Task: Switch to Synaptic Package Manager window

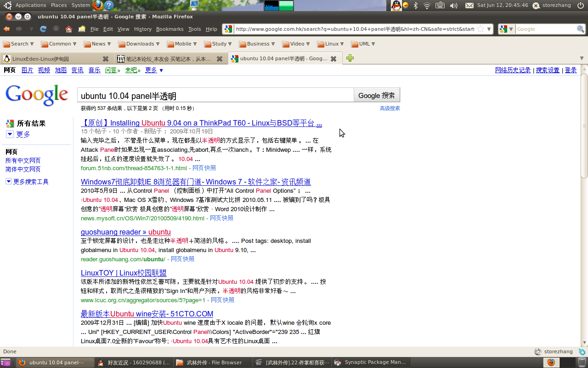Action: [371, 362]
